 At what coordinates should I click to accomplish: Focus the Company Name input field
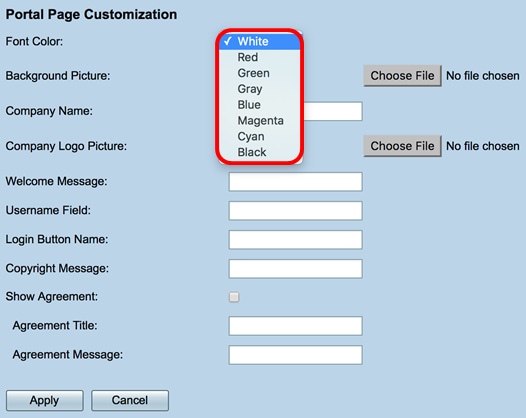tap(296, 111)
